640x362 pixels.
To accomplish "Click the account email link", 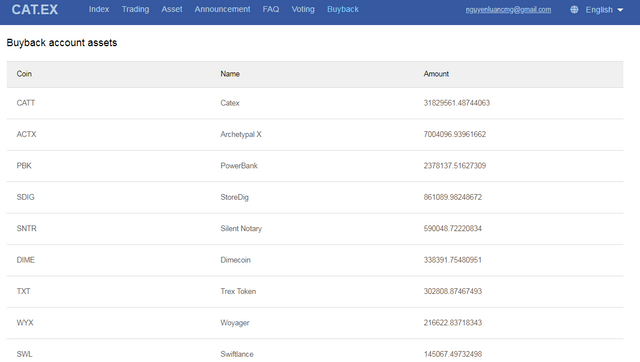I will tap(508, 9).
